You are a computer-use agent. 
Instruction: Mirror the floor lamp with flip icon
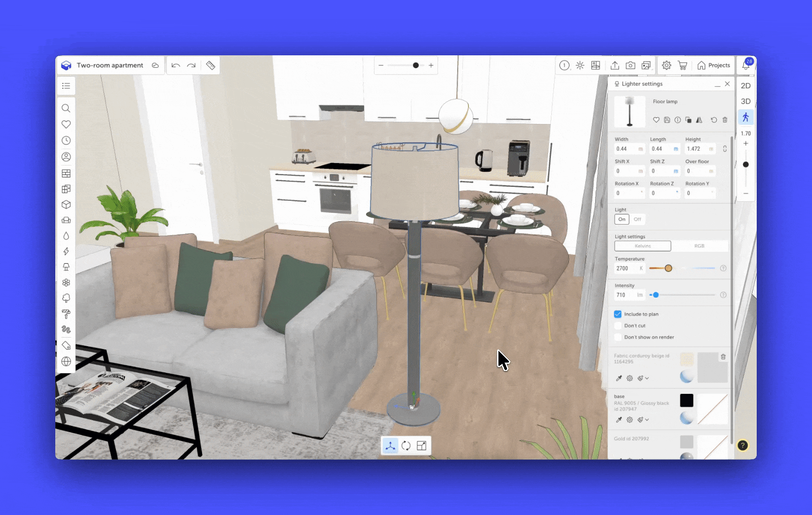(x=699, y=120)
